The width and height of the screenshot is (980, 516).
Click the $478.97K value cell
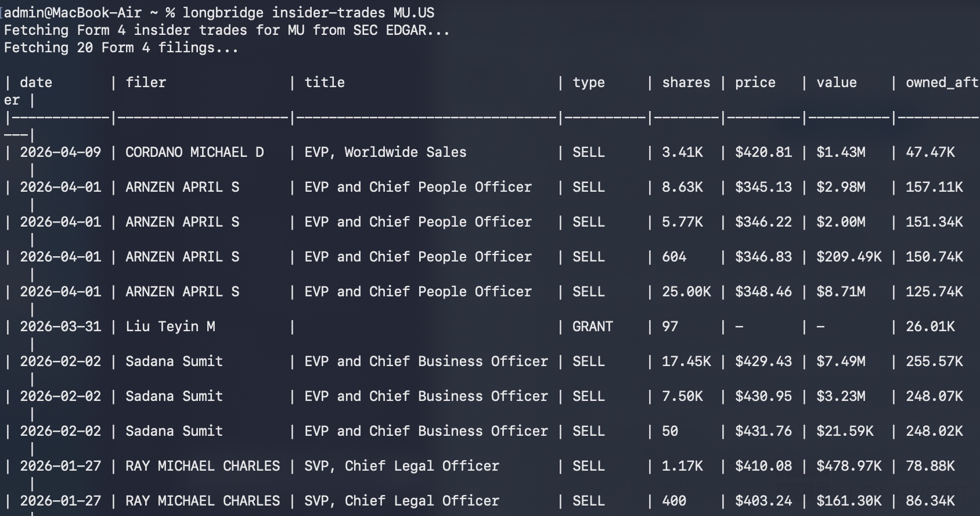pyautogui.click(x=849, y=466)
